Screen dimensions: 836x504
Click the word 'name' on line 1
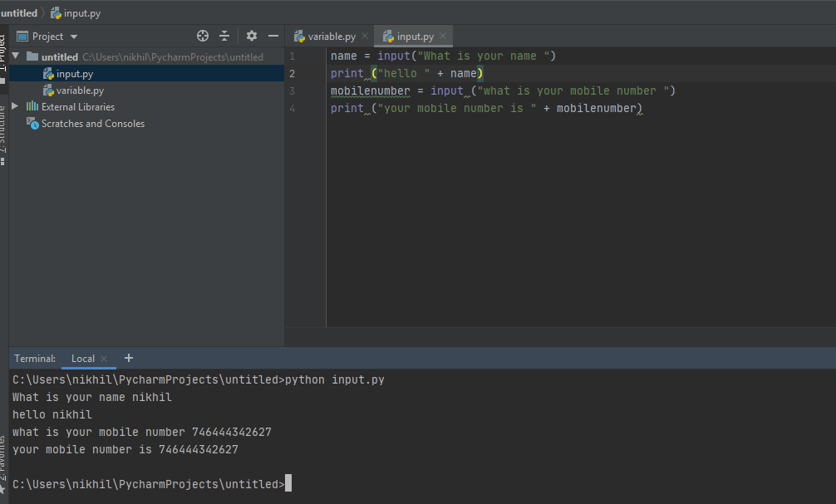point(343,56)
